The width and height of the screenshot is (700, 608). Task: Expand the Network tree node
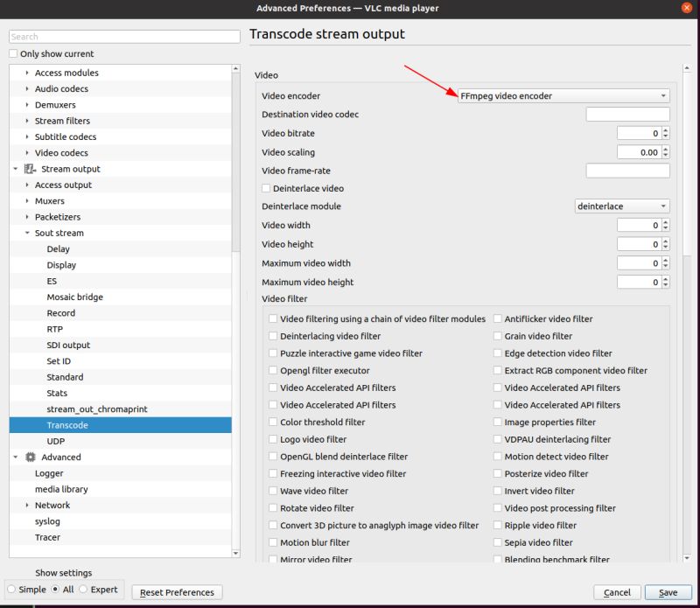pyautogui.click(x=27, y=506)
